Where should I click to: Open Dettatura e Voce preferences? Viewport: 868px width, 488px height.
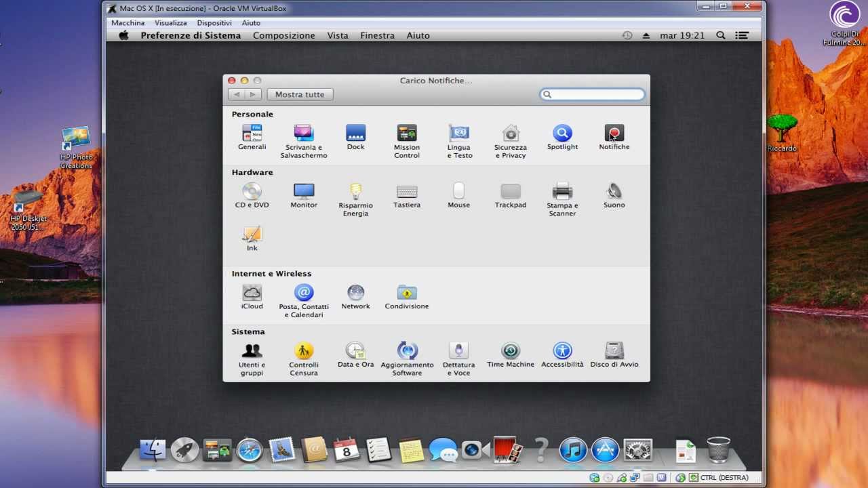click(x=459, y=359)
